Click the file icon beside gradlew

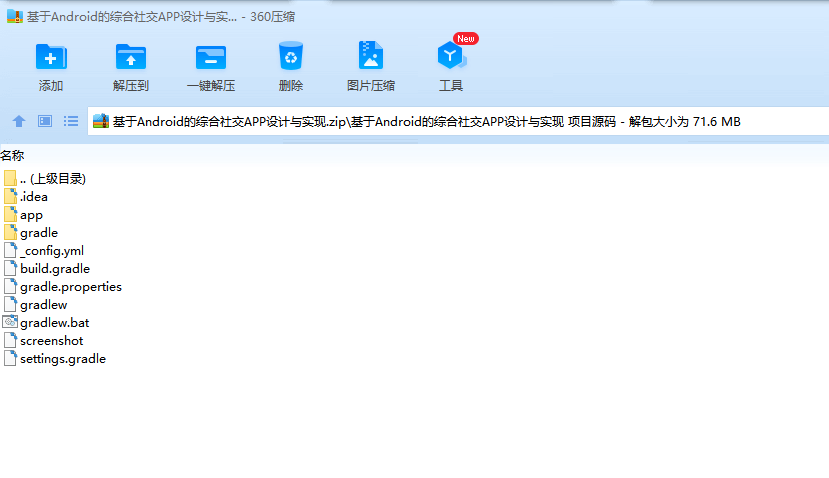(x=10, y=304)
